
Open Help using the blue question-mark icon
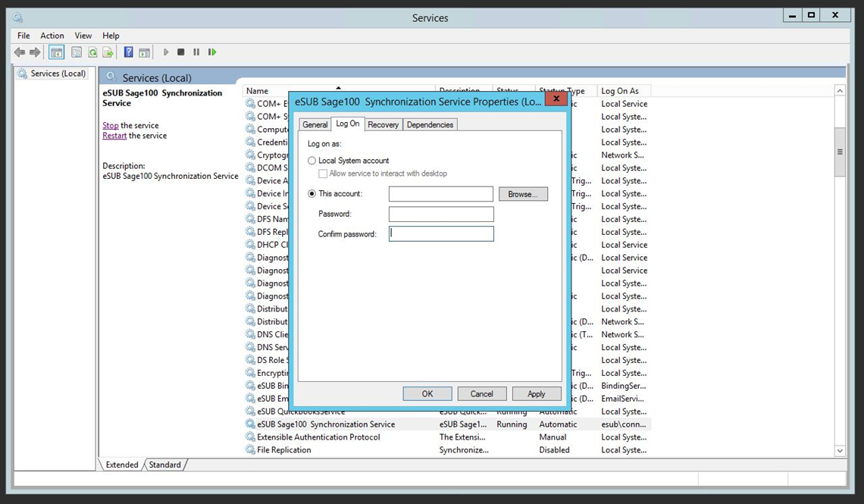coord(128,52)
